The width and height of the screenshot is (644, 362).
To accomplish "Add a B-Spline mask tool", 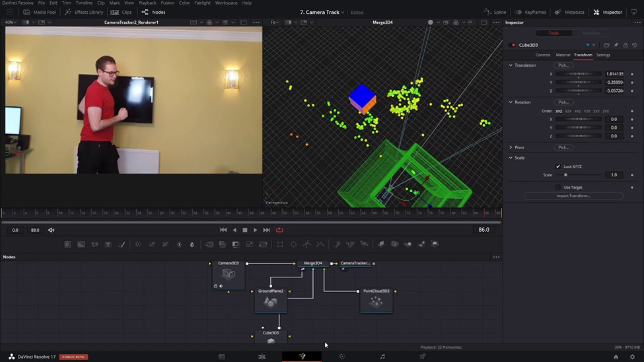I will [x=320, y=244].
